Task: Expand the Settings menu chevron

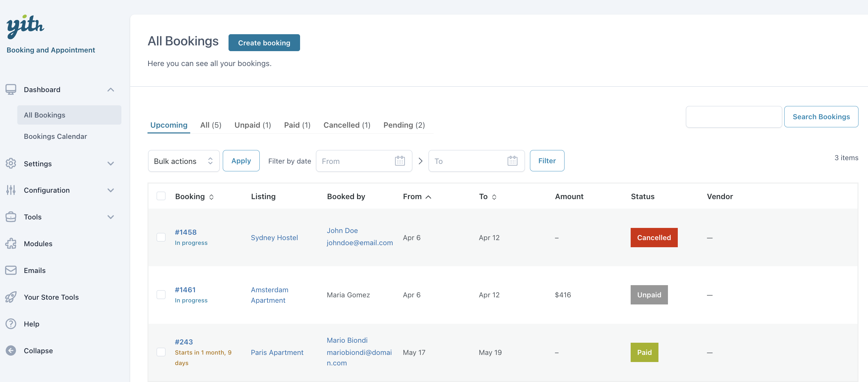Action: click(x=111, y=164)
